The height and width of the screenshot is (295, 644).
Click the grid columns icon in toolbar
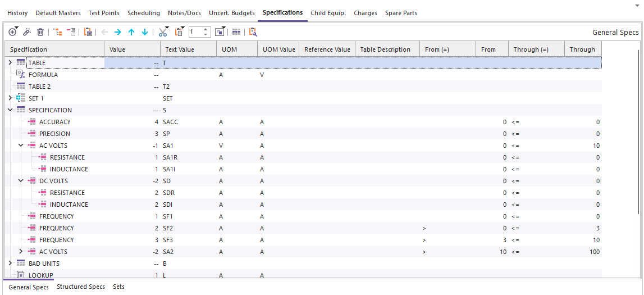coord(236,33)
